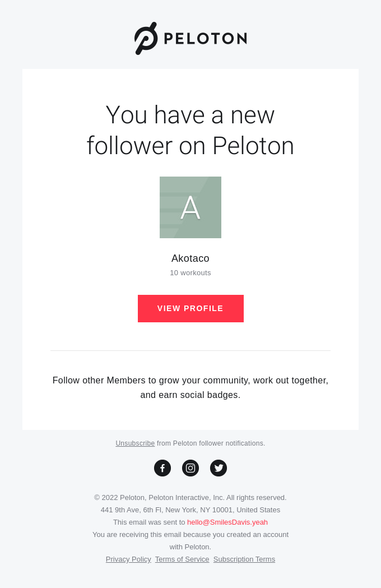Click the hello@SmilesDavis.yeah email link

tap(227, 522)
